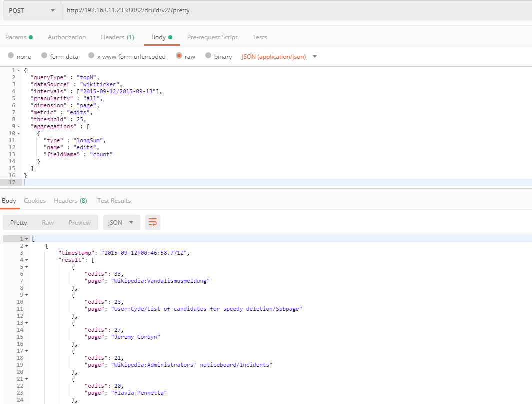Switch to the Headers (1) request tab

coord(117,37)
